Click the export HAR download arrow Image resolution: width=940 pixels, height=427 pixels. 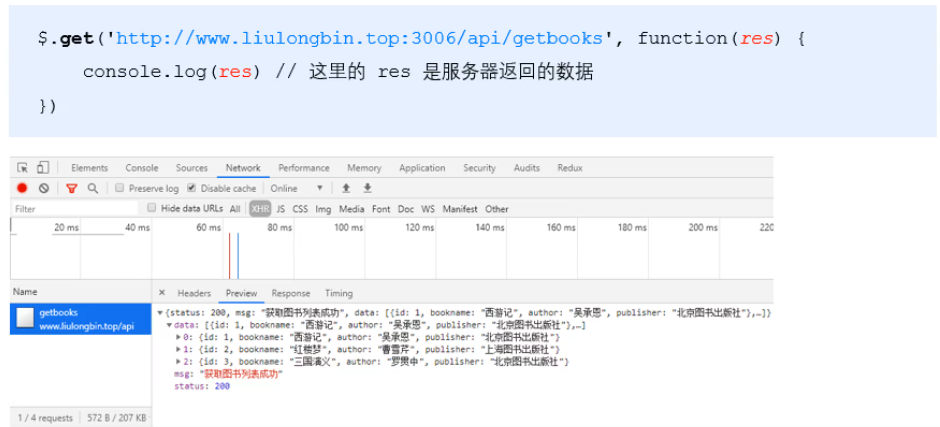(x=367, y=188)
